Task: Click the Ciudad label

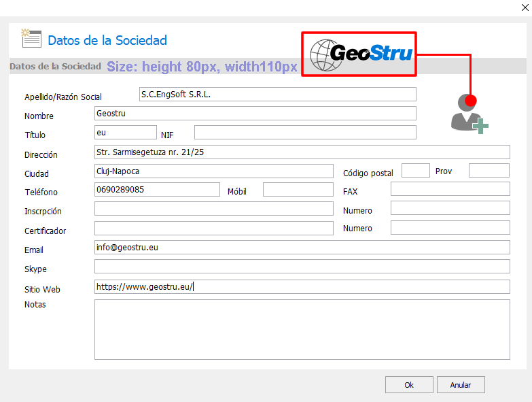Action: point(37,174)
